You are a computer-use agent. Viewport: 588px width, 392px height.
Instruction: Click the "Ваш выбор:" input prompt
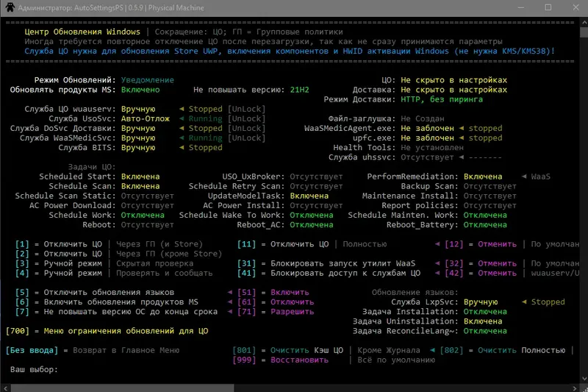point(33,370)
